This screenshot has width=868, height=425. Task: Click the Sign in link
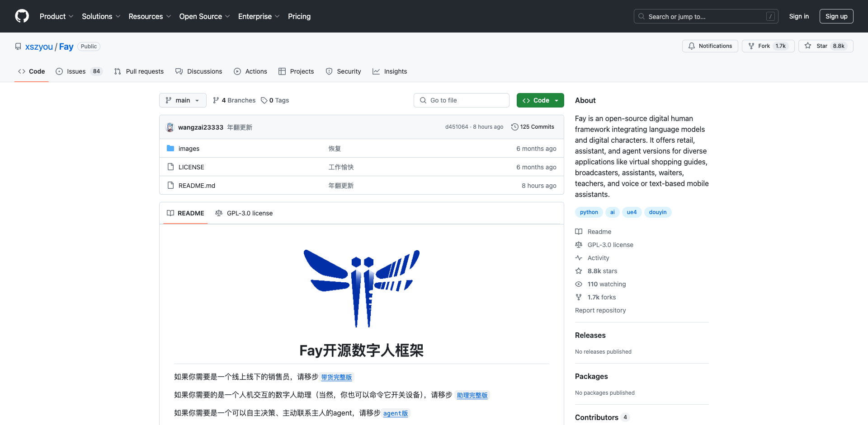(x=799, y=16)
